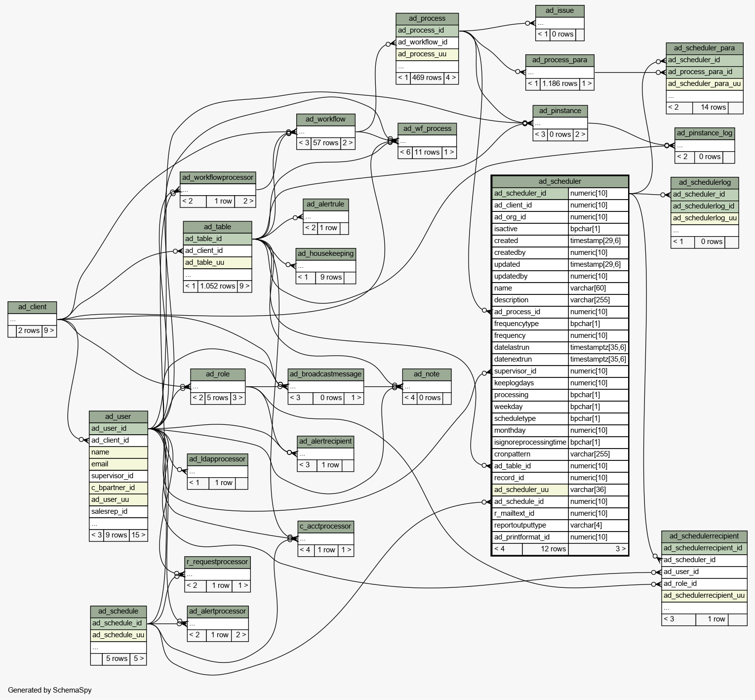Click the 469 rows count in ad_process
Viewport: 755px width, 700px height.
click(427, 78)
